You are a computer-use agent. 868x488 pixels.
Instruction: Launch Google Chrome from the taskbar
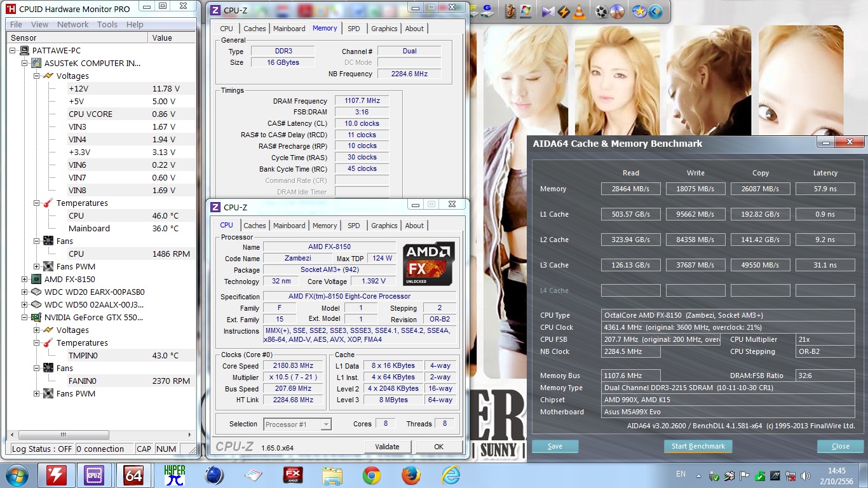[x=372, y=475]
